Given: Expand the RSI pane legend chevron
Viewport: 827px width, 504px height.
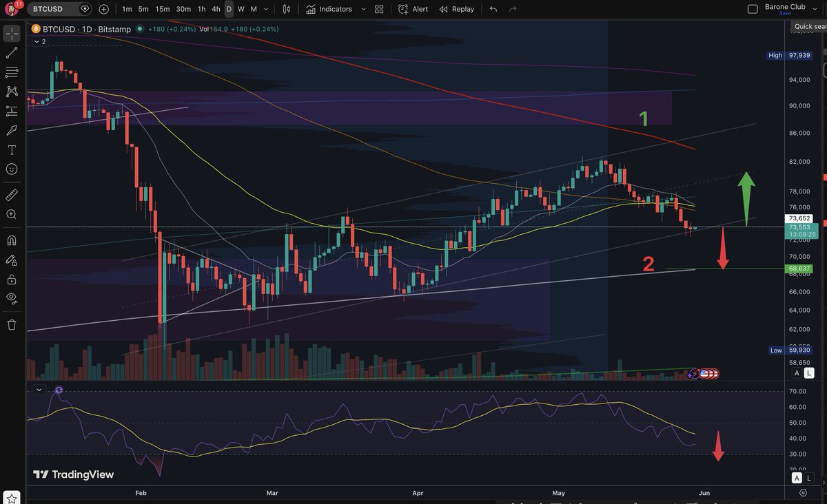Looking at the screenshot, I should click(39, 390).
